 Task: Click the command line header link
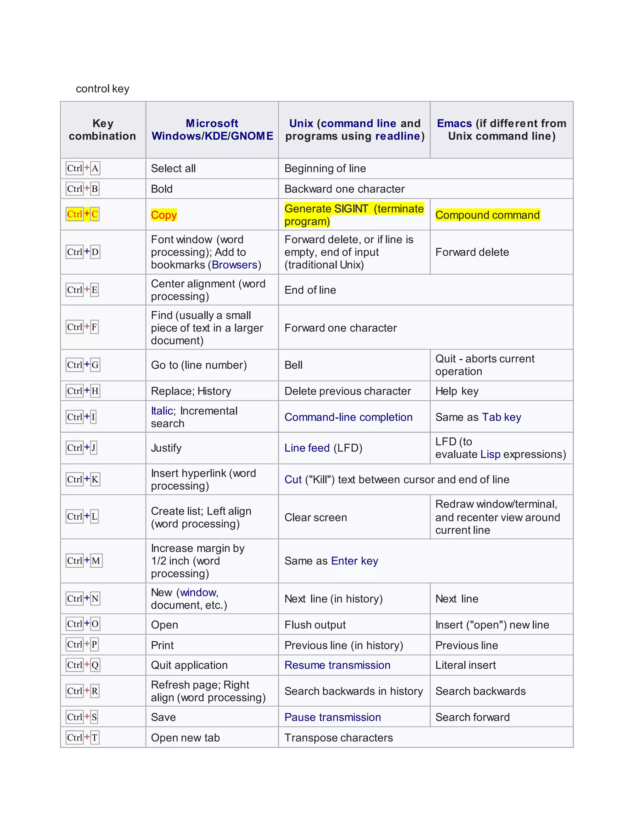coord(358,123)
